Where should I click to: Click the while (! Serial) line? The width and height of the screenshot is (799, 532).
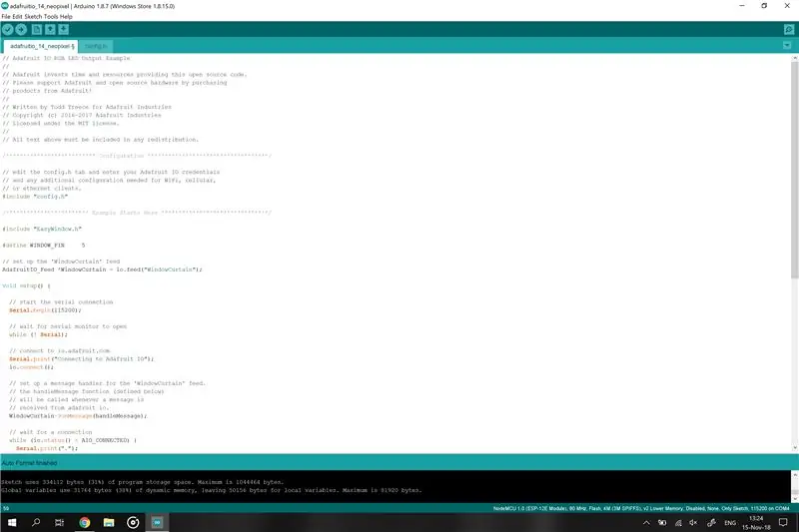coord(38,335)
